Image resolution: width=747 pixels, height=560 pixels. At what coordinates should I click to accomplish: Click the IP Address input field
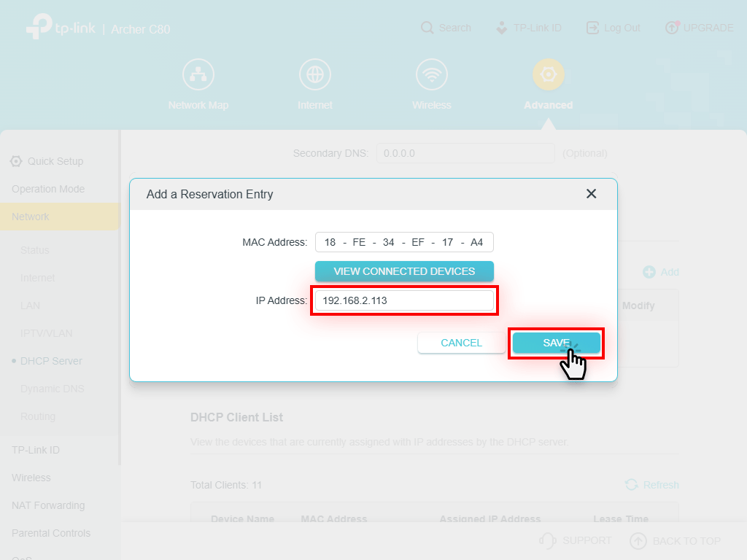(404, 301)
